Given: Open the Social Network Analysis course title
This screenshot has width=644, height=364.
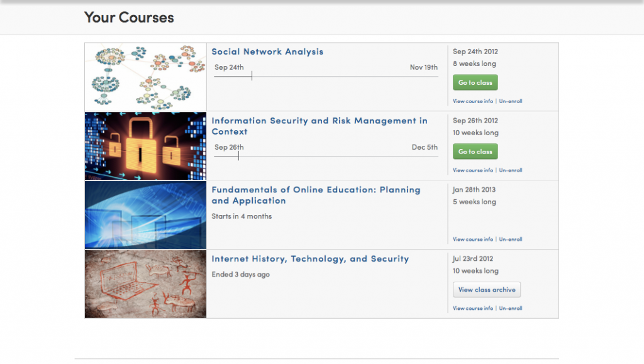Looking at the screenshot, I should [x=267, y=52].
